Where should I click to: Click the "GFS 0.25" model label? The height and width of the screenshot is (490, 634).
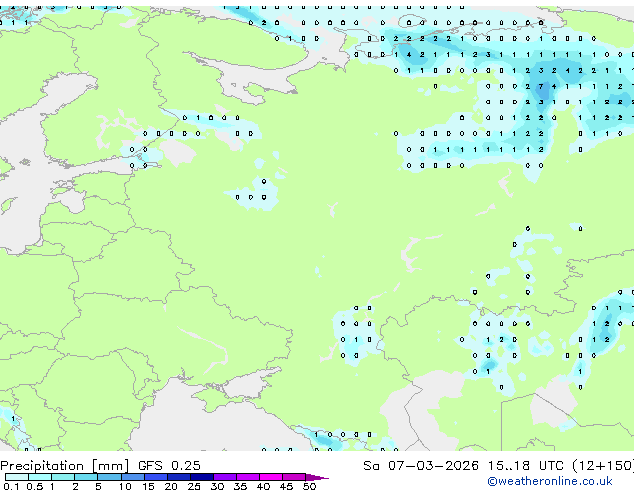[169, 466]
